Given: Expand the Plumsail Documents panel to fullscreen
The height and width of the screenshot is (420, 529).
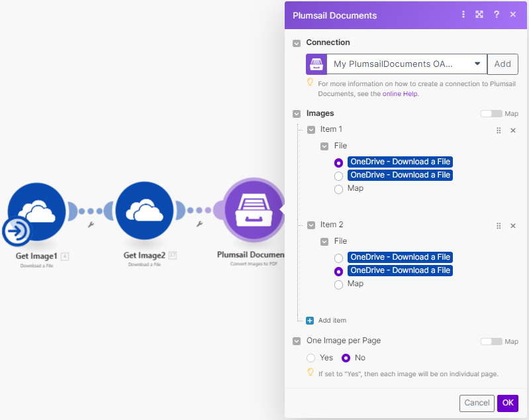Looking at the screenshot, I should click(479, 14).
